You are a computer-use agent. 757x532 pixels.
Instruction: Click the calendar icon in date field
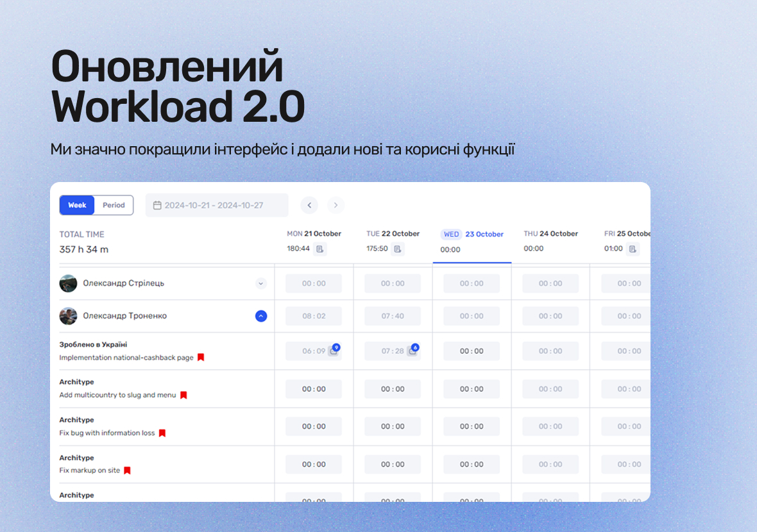[157, 206]
